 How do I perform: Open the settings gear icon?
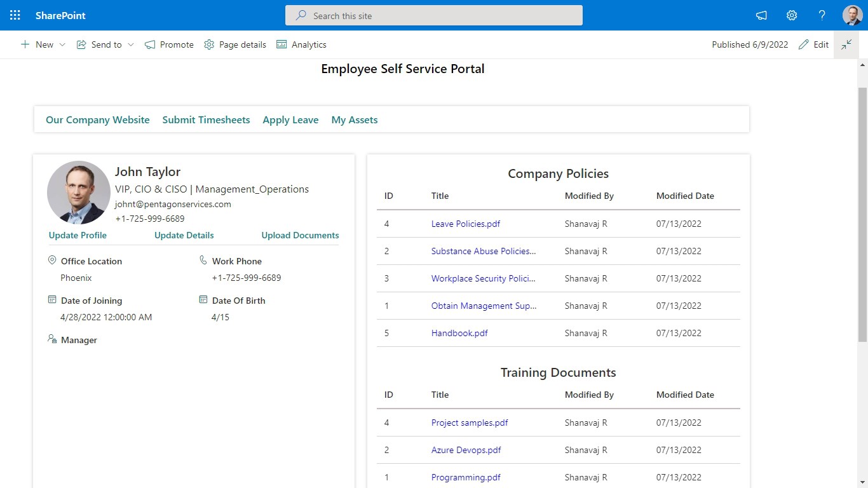[791, 15]
